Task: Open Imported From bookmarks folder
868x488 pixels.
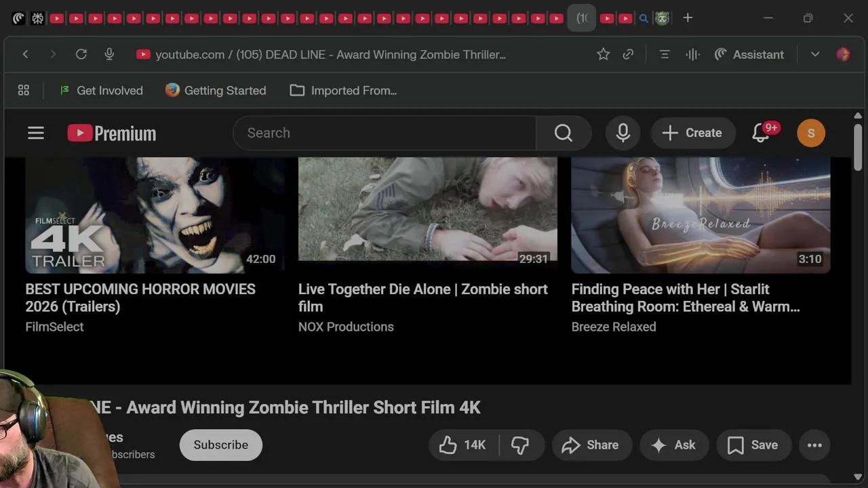Action: pyautogui.click(x=343, y=90)
